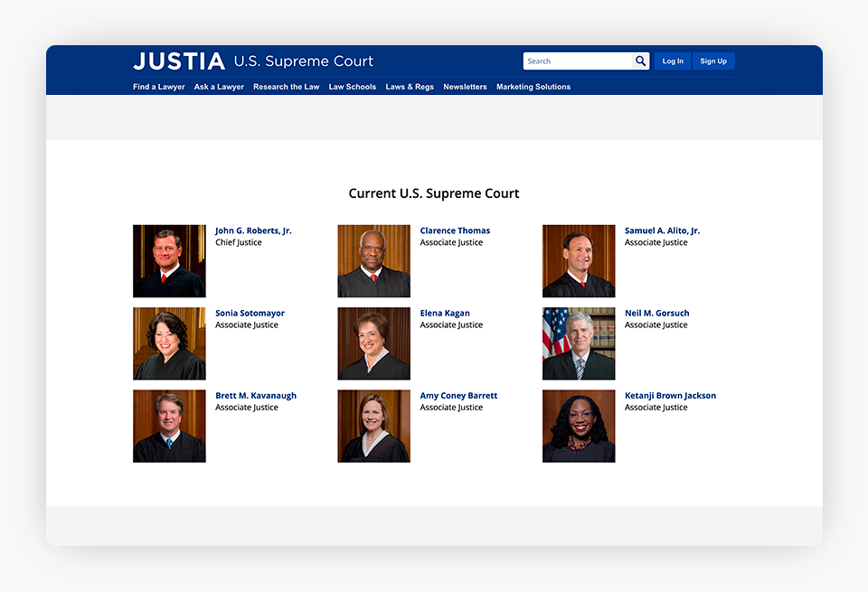Open the Clarence Thomas profile link
This screenshot has height=592, width=868.
click(455, 230)
